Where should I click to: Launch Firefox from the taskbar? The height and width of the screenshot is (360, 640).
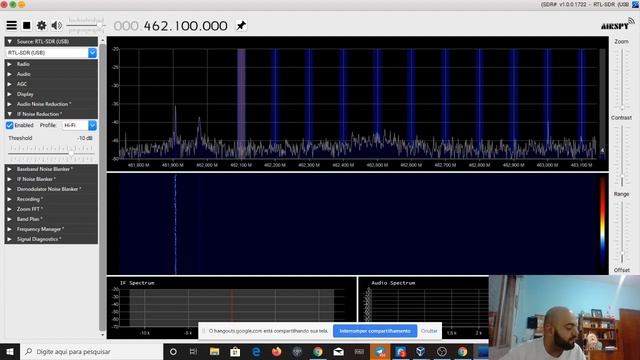pos(276,351)
